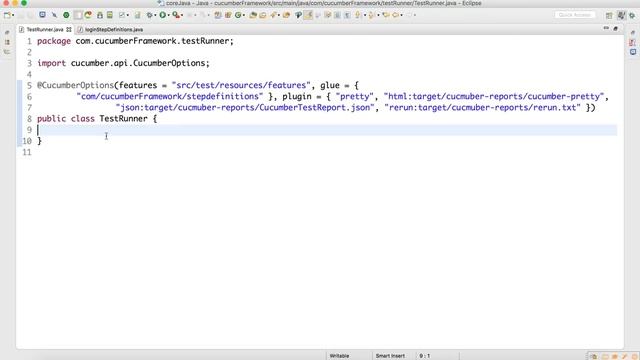The image size is (640, 360).
Task: Click the bottom icon in the left trim bar
Action: [7, 52]
